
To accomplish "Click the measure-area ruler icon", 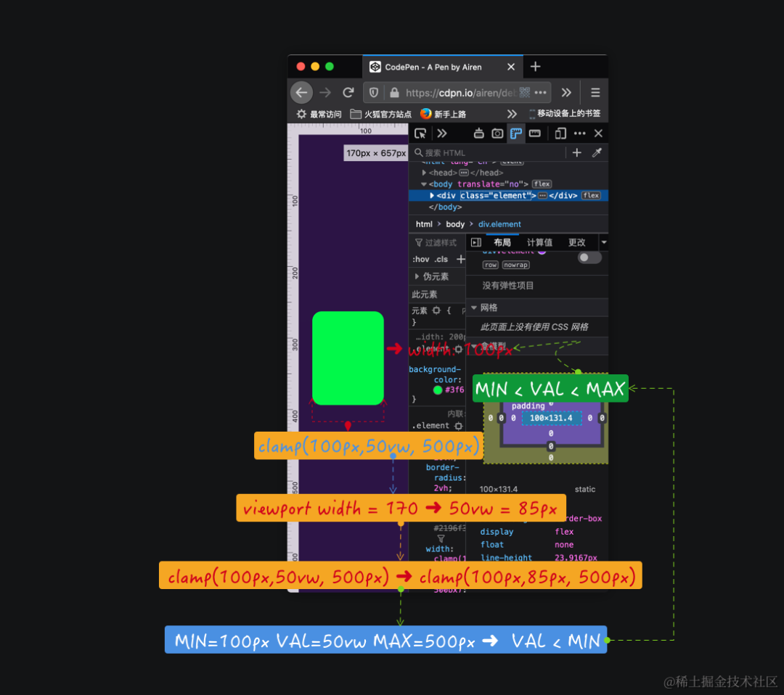I will pos(534,133).
